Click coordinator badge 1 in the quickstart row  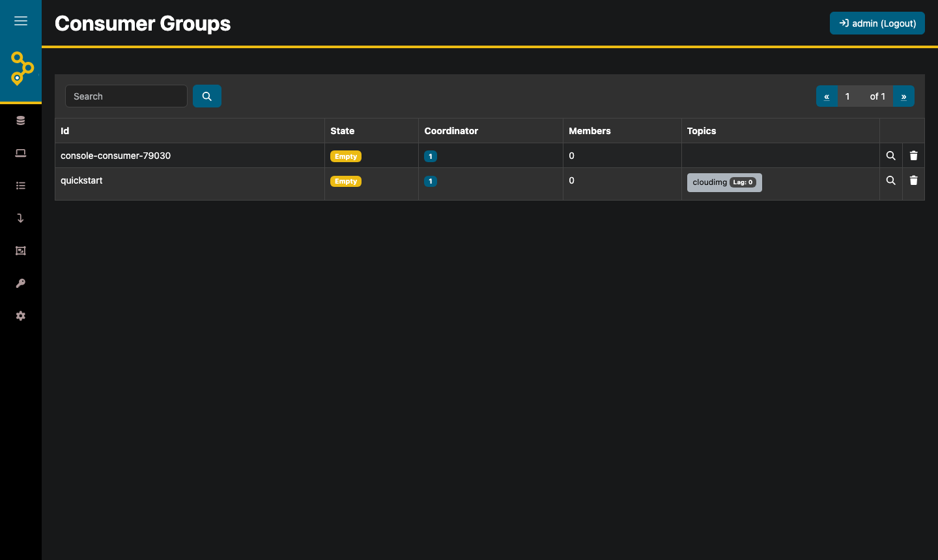point(431,181)
